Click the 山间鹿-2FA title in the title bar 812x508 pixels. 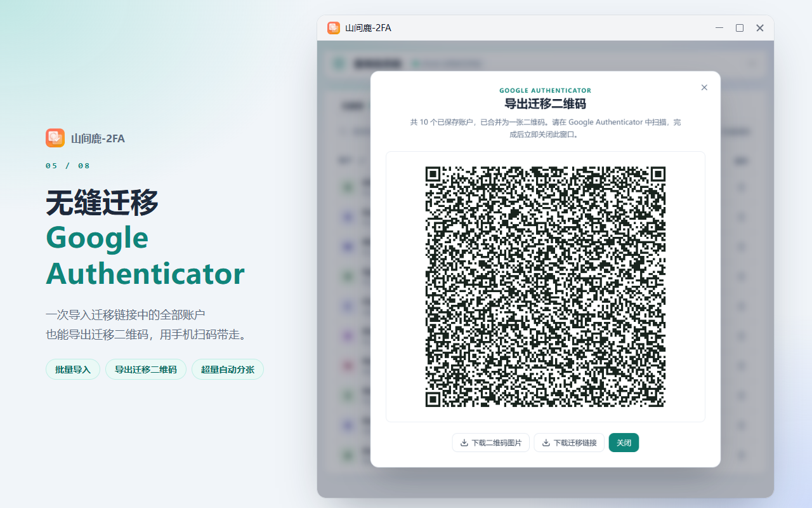click(368, 28)
